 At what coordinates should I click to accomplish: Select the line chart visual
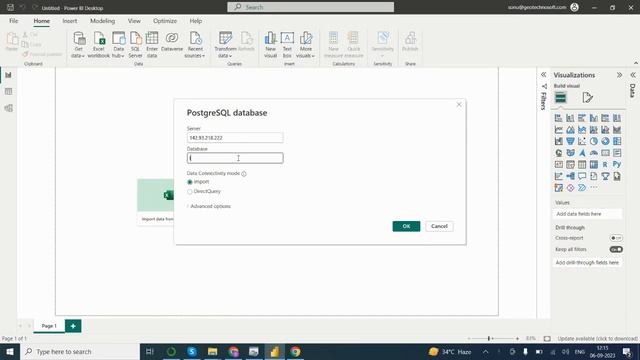pyautogui.click(x=558, y=130)
